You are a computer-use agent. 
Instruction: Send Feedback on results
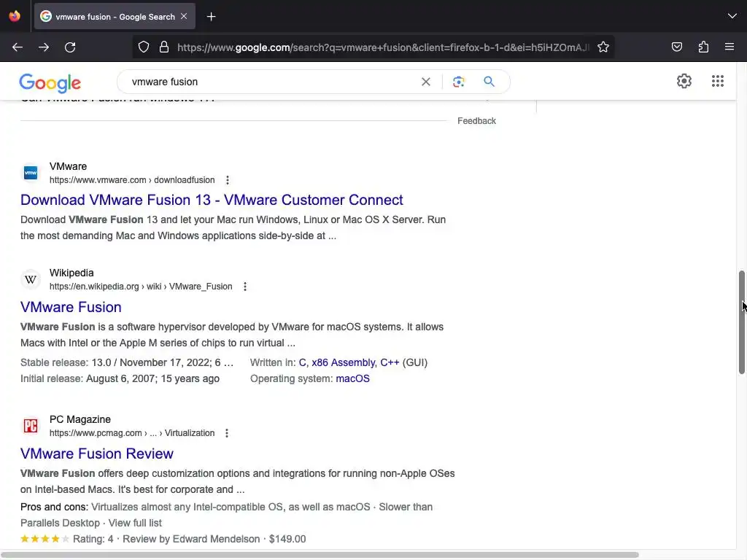[476, 121]
